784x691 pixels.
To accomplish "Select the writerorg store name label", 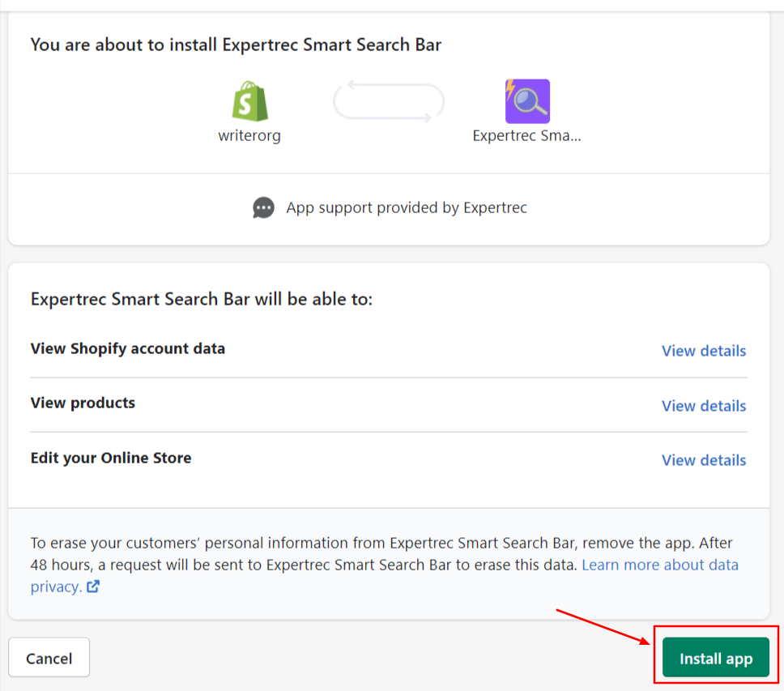I will click(x=249, y=135).
